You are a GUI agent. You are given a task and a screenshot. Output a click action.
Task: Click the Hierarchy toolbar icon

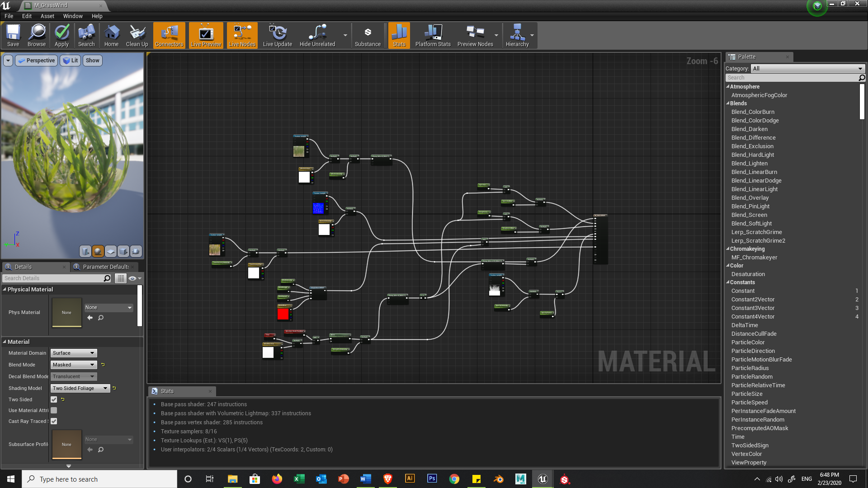tap(517, 35)
